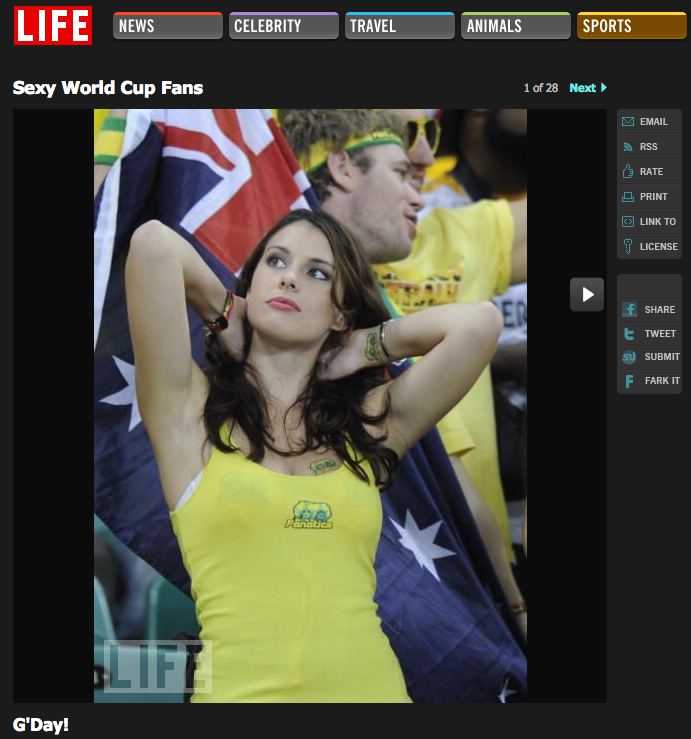Screen dimensions: 691x739
Task: Click the LINK TO label
Action: point(658,222)
